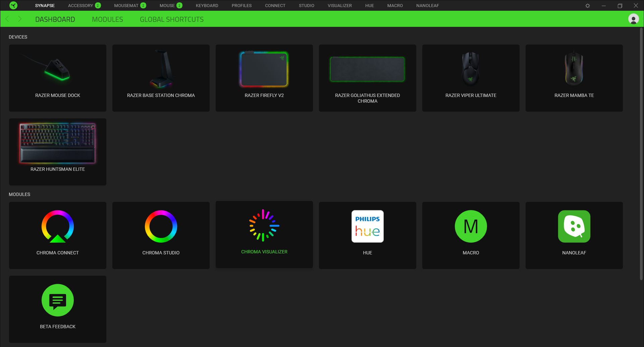The height and width of the screenshot is (347, 644).
Task: Open the Mousemat top tab
Action: [126, 6]
